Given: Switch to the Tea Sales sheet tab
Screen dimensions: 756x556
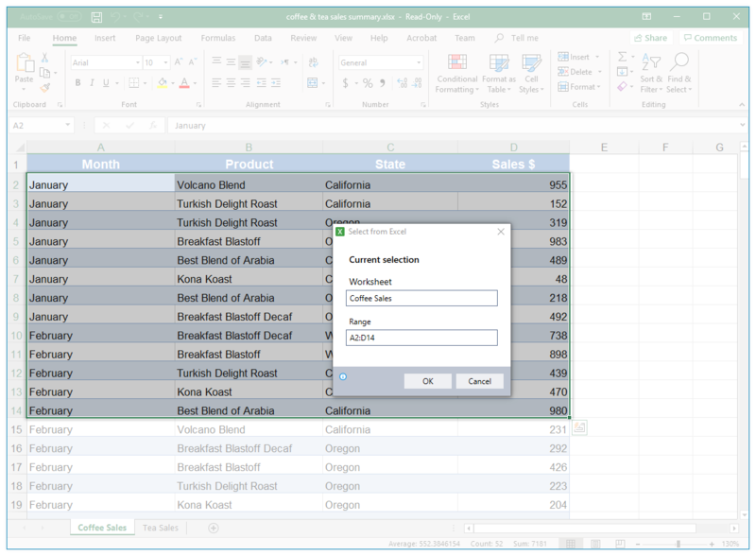Looking at the screenshot, I should point(160,528).
